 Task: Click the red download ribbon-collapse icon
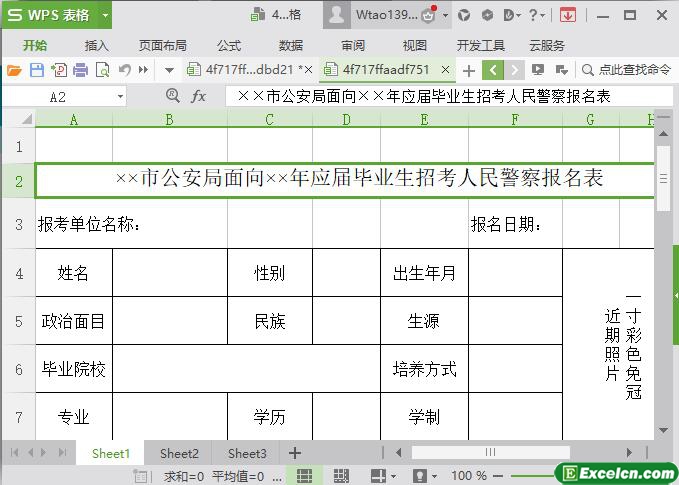click(568, 15)
